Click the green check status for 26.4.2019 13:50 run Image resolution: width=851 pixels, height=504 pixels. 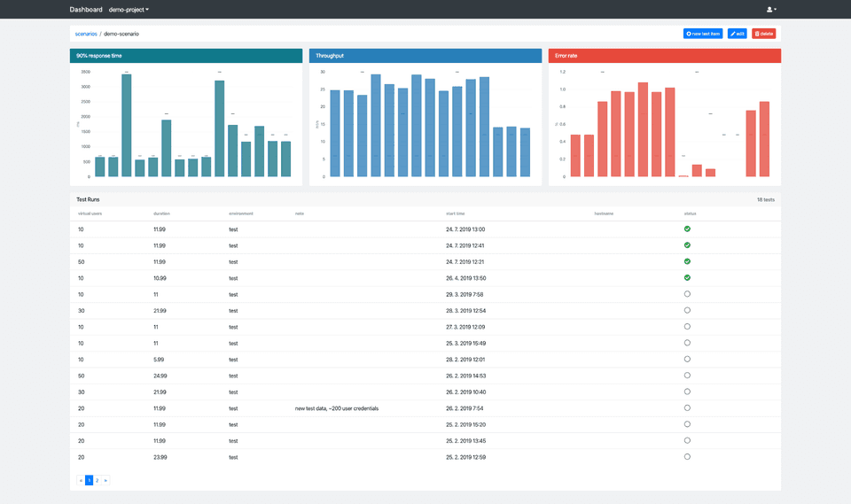click(687, 278)
